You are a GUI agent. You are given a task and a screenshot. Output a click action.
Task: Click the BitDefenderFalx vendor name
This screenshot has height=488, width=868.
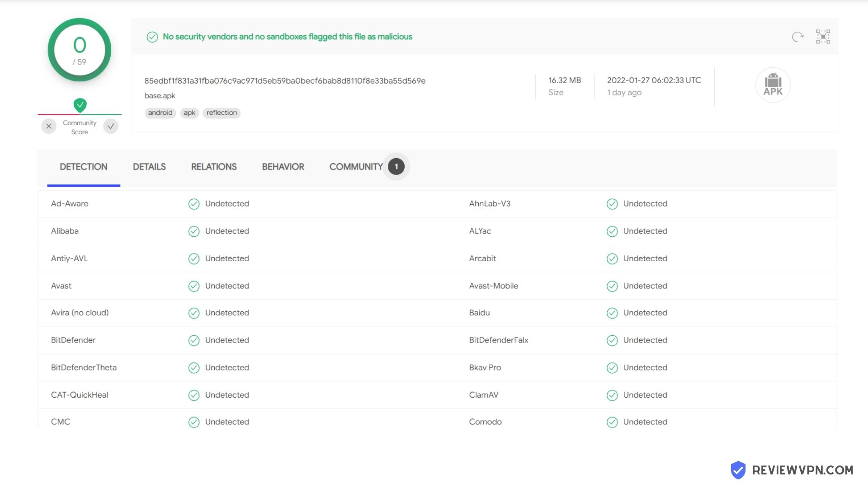pyautogui.click(x=499, y=340)
